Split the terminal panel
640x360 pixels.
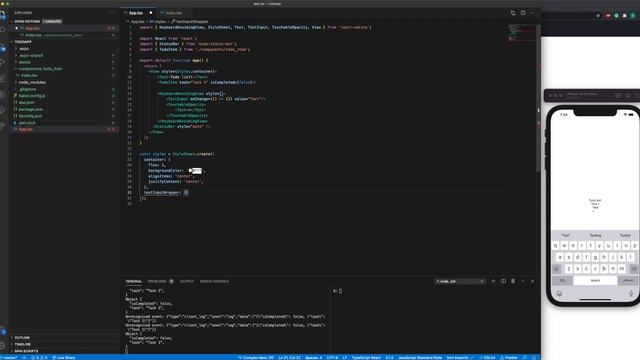[503, 281]
